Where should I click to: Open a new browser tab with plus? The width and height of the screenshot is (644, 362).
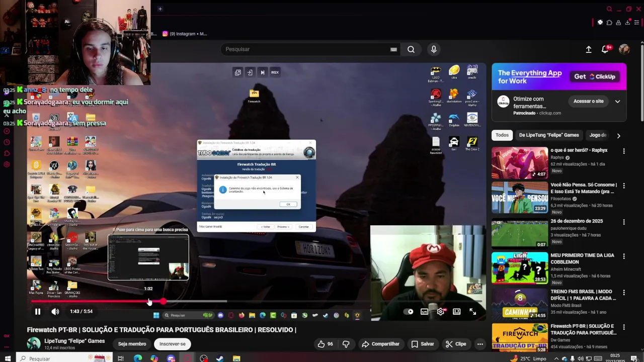160,9
